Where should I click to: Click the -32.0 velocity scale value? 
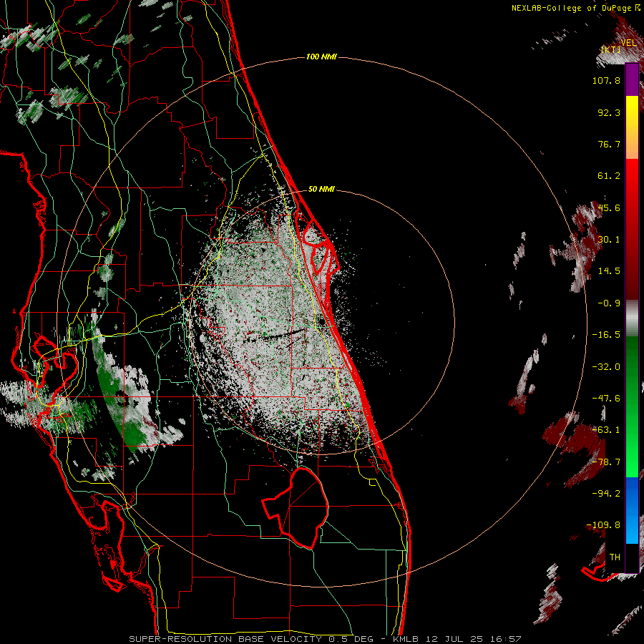(x=606, y=367)
